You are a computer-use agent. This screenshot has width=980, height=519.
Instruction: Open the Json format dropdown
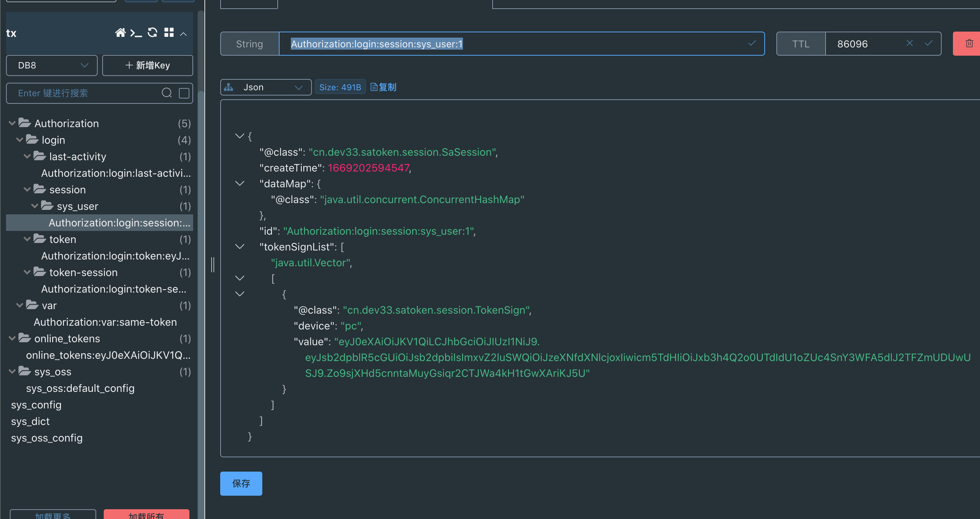coord(266,87)
